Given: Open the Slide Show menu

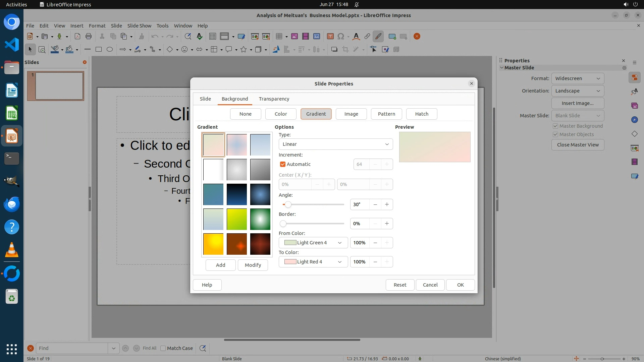Looking at the screenshot, I should coord(139,26).
